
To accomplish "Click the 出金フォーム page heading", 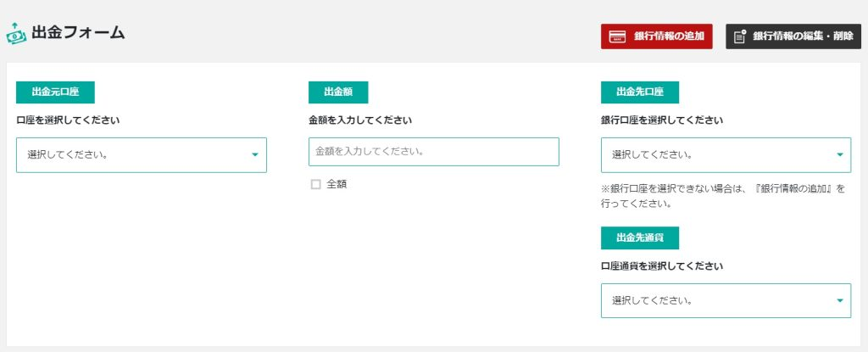I will click(78, 33).
